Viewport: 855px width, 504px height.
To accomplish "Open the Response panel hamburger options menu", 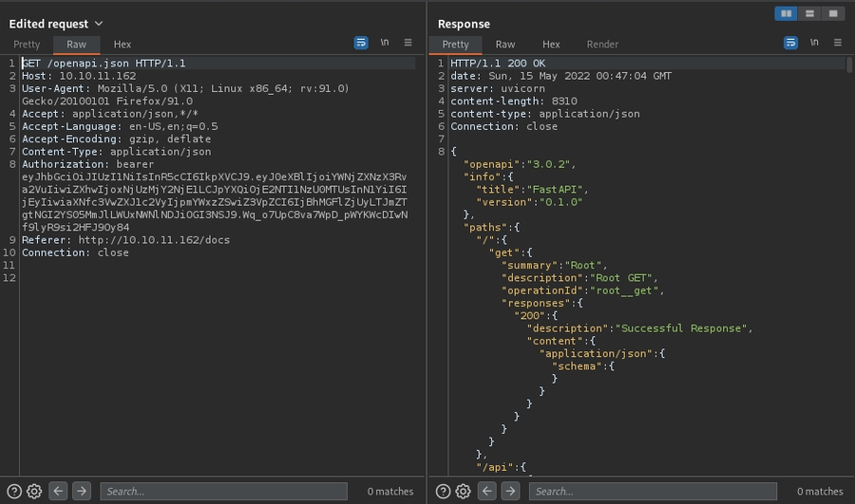I will coord(837,44).
